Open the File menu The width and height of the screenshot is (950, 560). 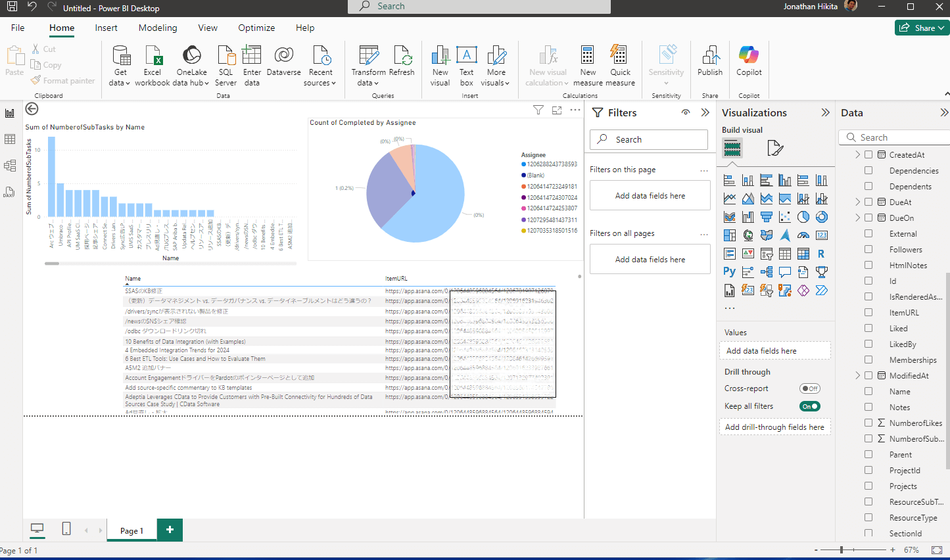[x=18, y=28]
